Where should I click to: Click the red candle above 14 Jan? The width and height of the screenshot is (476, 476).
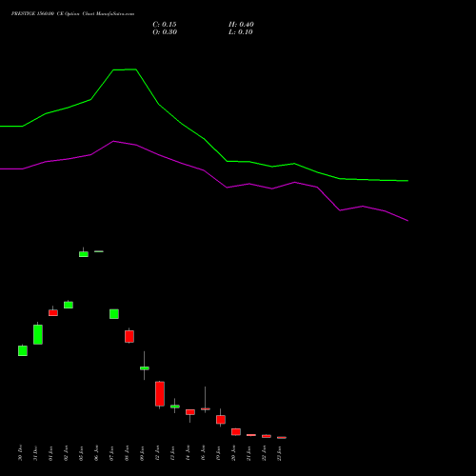[x=190, y=412]
